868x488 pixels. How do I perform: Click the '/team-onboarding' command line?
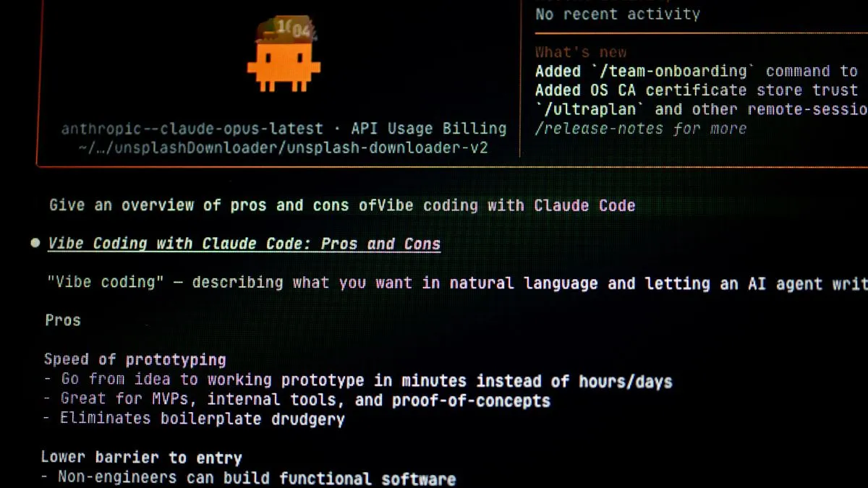tap(697, 71)
